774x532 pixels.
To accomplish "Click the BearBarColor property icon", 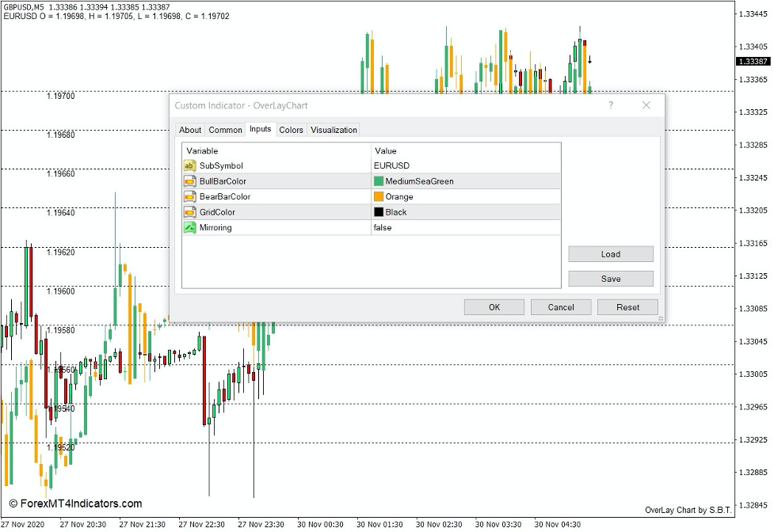I will pos(188,196).
